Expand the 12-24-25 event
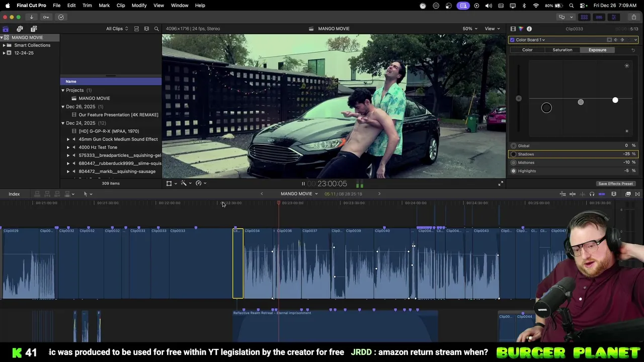The height and width of the screenshot is (362, 644). click(4, 53)
